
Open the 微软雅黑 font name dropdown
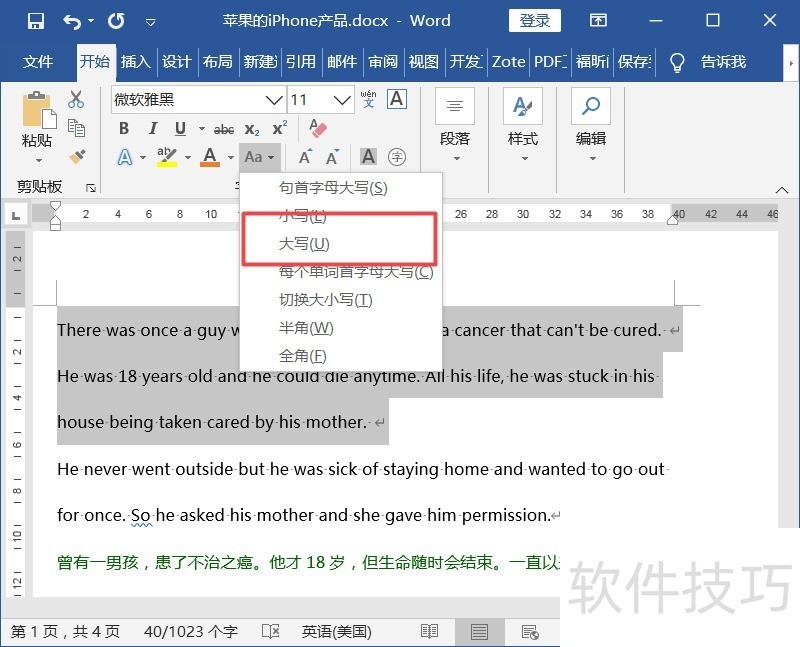point(274,100)
